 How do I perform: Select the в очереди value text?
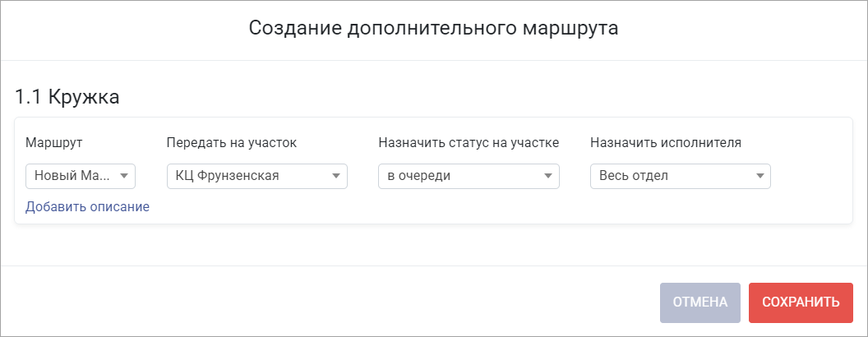coord(419,176)
